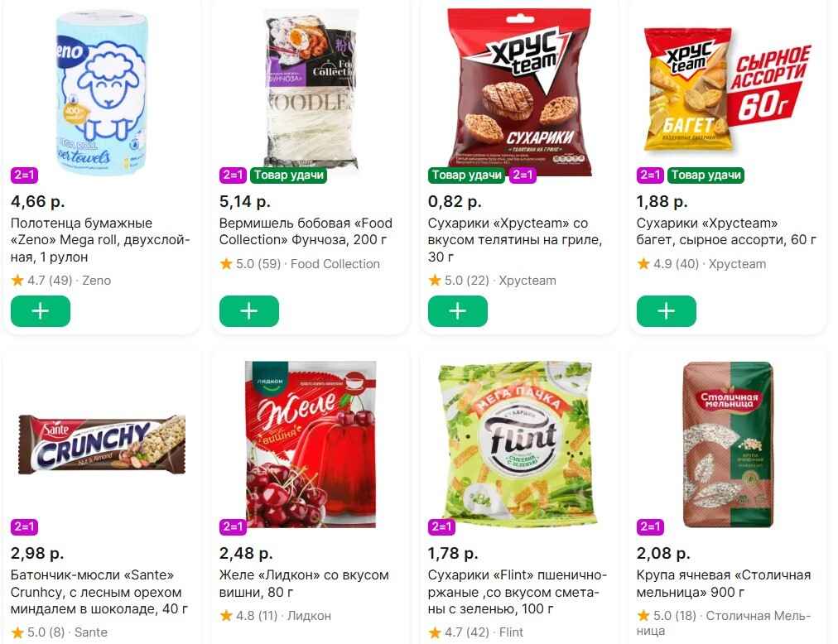
Task: Click 2=1 badge on Flint croutons
Action: [x=441, y=526]
